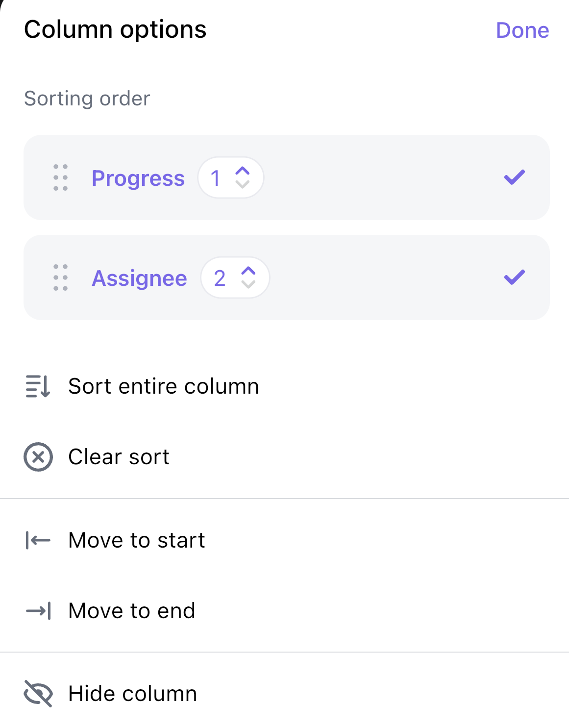Click the Assignee column name label
Viewport: 569px width, 728px height.
click(x=140, y=278)
